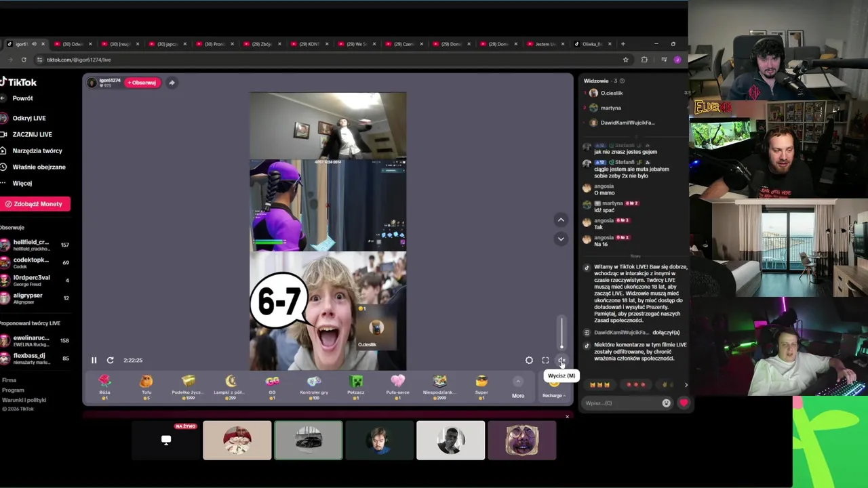The width and height of the screenshot is (868, 488).
Task: Send the Róża gift
Action: [104, 386]
